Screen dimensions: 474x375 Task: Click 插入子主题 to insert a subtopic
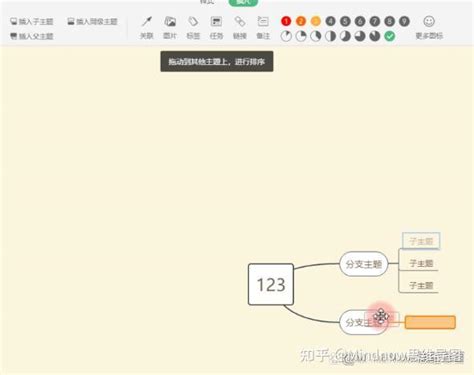pos(32,22)
